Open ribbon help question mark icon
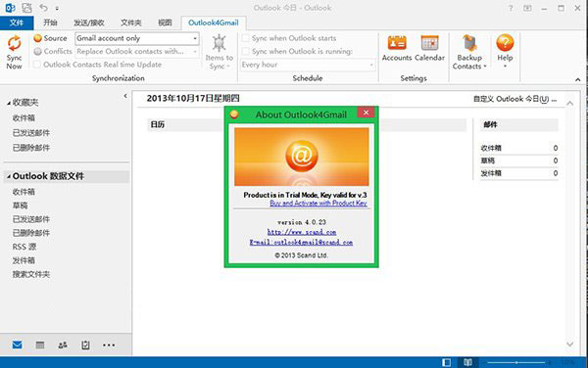The image size is (588, 368). tap(511, 8)
